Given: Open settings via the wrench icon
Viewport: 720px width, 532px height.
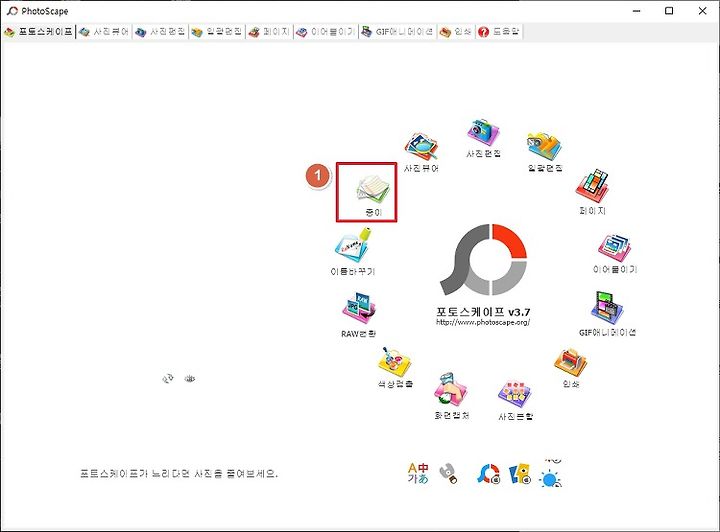Looking at the screenshot, I should point(448,474).
